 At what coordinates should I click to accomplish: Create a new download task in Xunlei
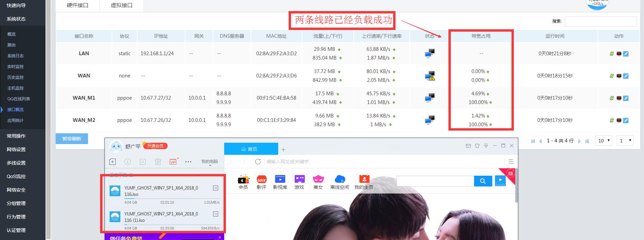point(113,162)
